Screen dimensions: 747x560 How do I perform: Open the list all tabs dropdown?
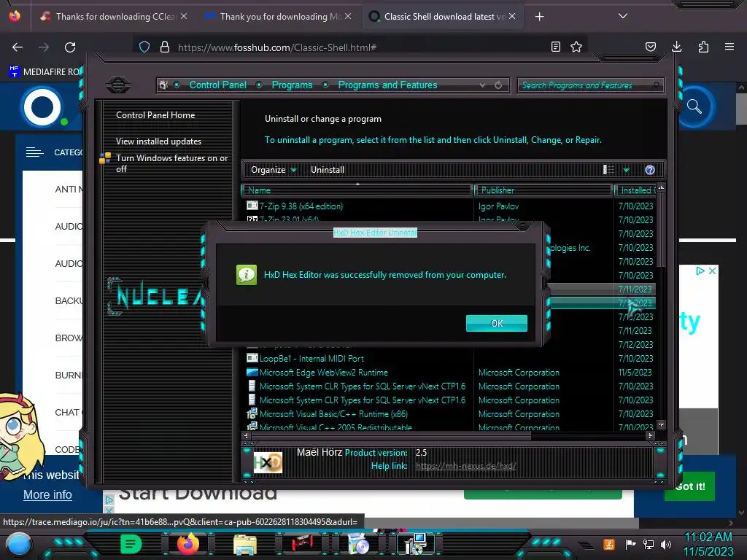tap(623, 16)
